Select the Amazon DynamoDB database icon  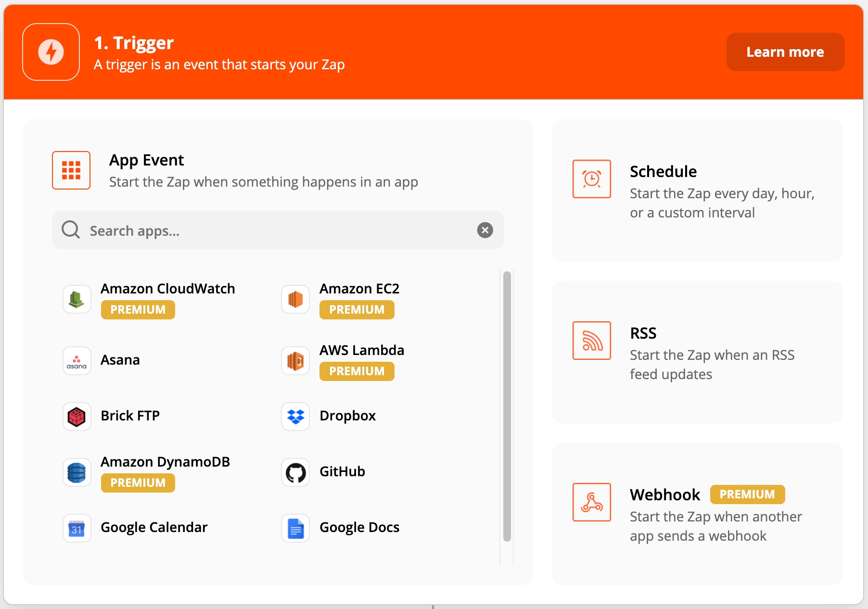[77, 472]
